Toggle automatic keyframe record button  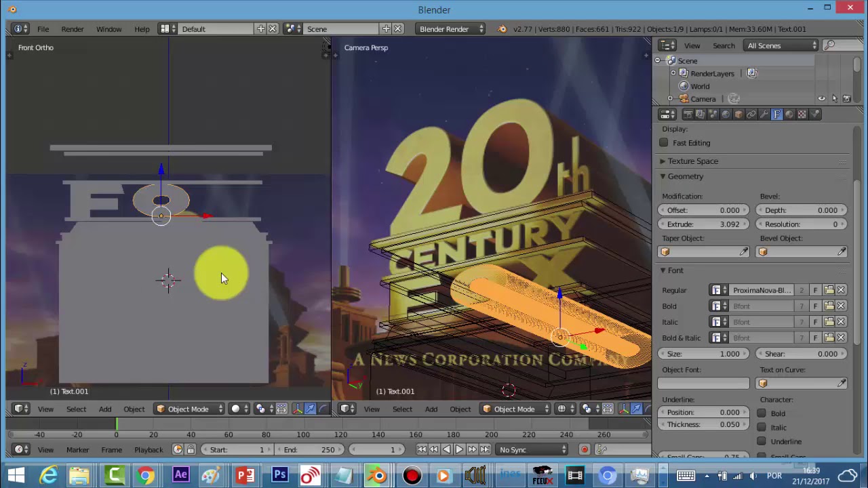tap(584, 449)
